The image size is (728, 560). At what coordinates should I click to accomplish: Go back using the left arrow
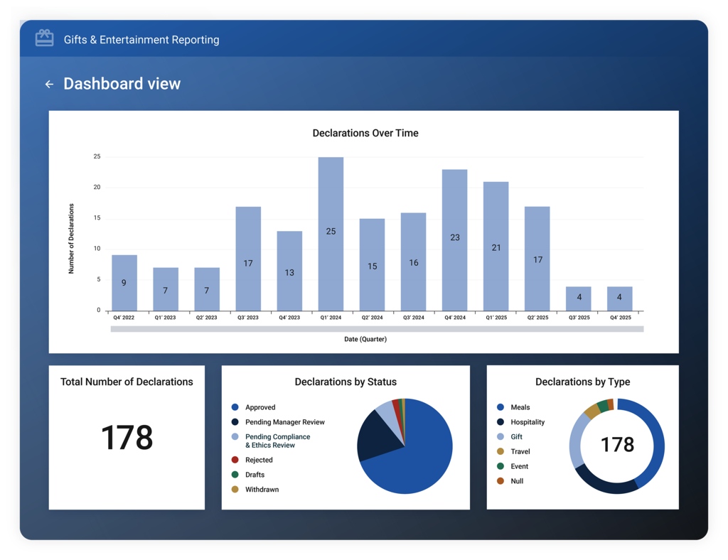pos(49,84)
